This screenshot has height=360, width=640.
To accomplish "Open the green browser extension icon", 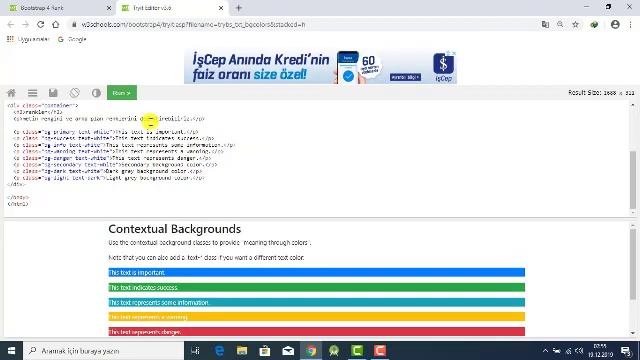I will coord(594,24).
